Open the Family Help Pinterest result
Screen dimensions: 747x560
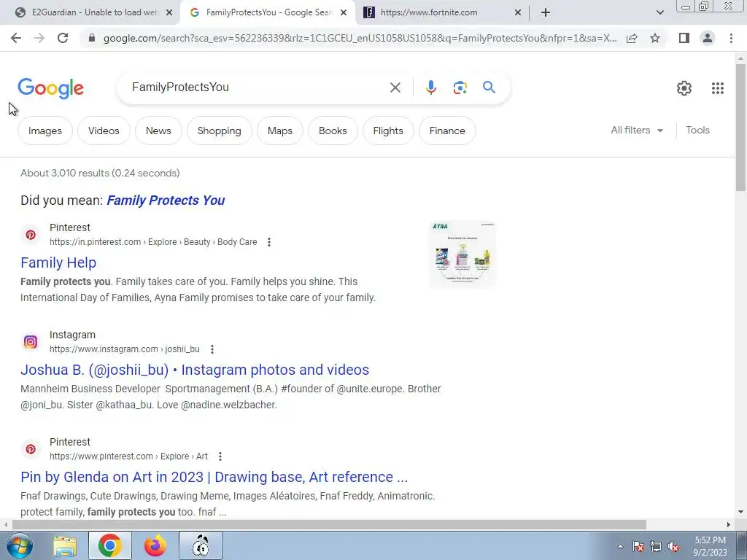(58, 262)
